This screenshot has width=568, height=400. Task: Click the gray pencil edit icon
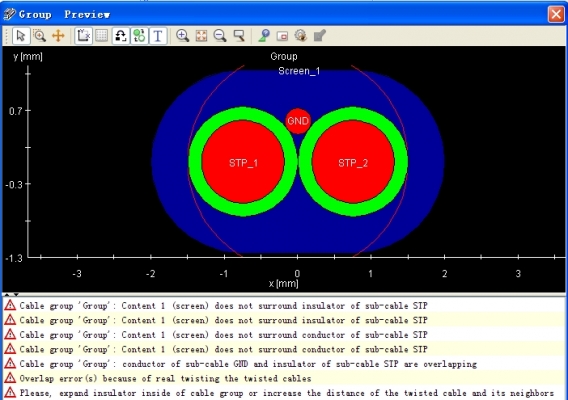320,36
